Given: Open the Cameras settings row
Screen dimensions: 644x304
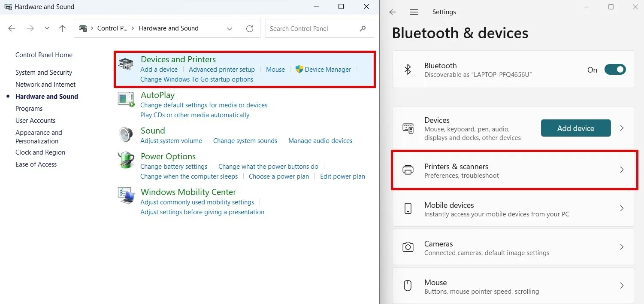Looking at the screenshot, I should [514, 247].
